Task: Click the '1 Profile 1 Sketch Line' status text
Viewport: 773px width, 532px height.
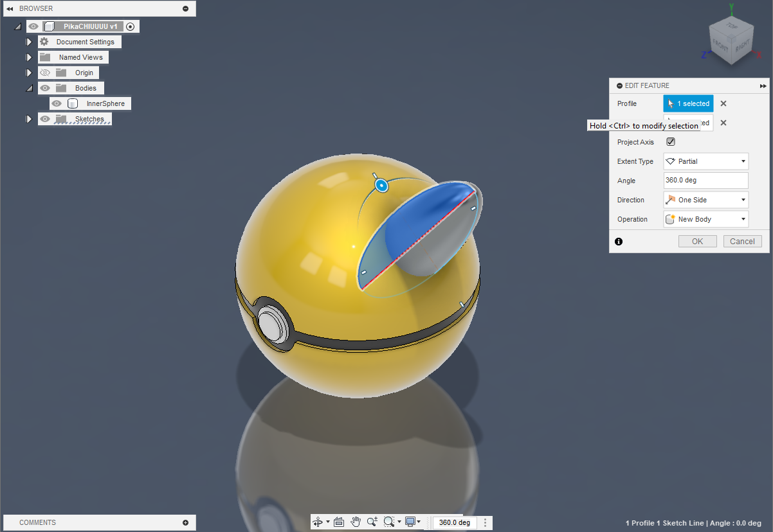Action: click(x=665, y=523)
